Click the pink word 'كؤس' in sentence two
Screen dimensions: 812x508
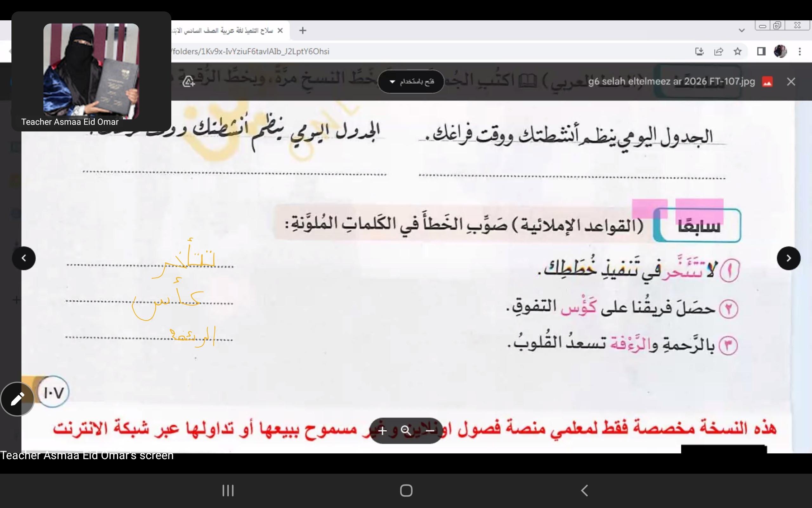click(x=579, y=306)
